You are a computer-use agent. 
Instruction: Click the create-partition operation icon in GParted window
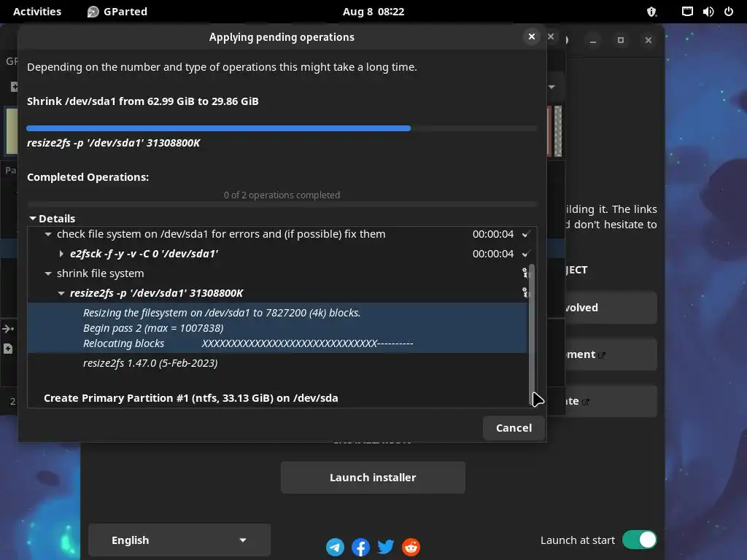click(7, 349)
